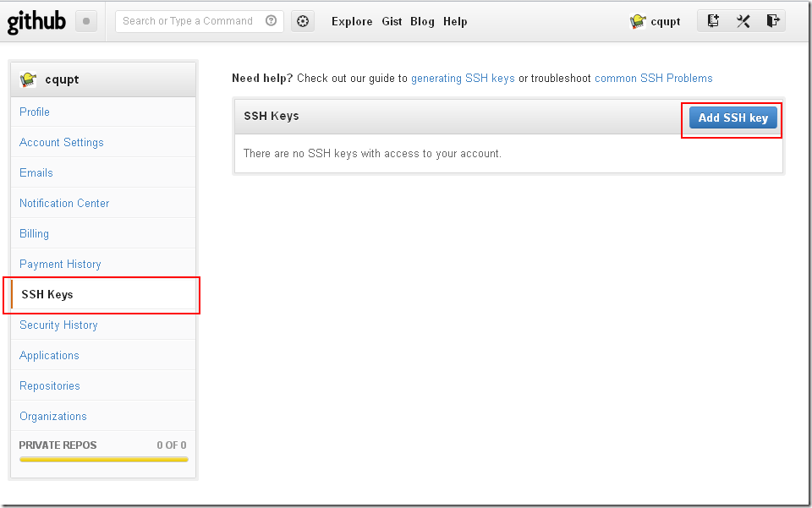Click the SSH Keys panel heading

(x=272, y=116)
